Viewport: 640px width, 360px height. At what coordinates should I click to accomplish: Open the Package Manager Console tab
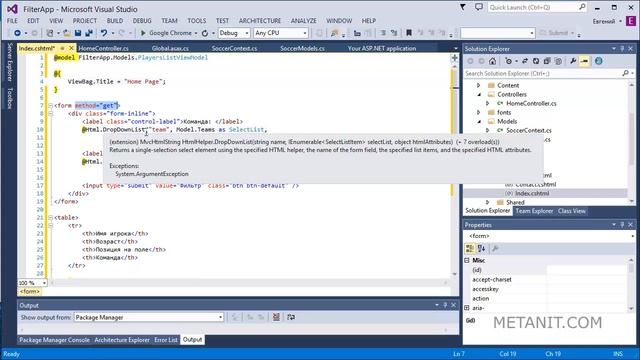point(54,340)
